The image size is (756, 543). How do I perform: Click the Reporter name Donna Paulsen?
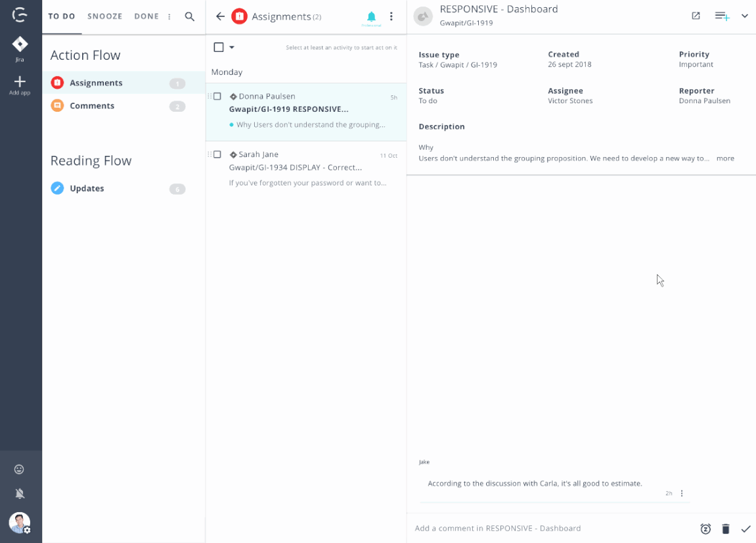click(704, 101)
